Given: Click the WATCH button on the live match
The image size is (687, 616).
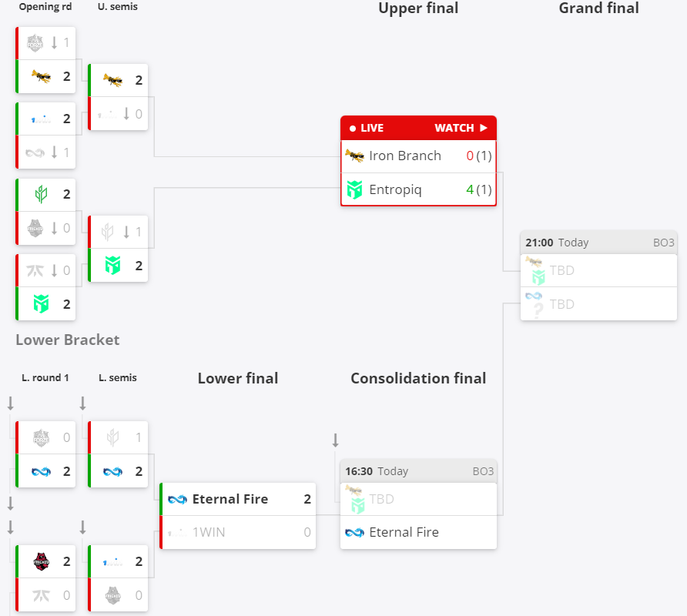Looking at the screenshot, I should point(454,128).
